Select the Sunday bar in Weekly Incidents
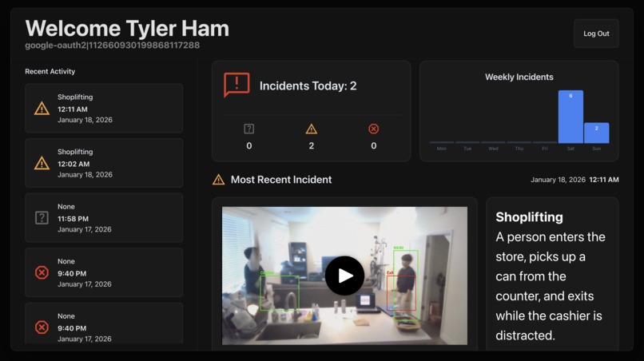 (x=596, y=133)
